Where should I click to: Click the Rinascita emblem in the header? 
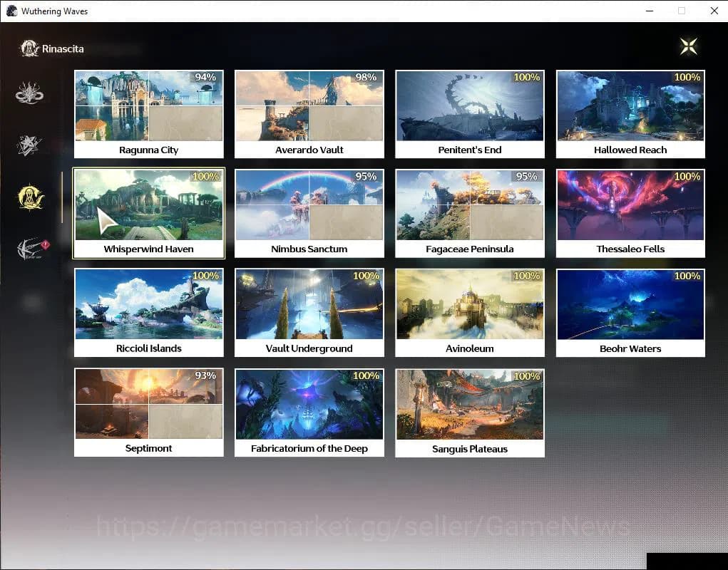(30, 48)
